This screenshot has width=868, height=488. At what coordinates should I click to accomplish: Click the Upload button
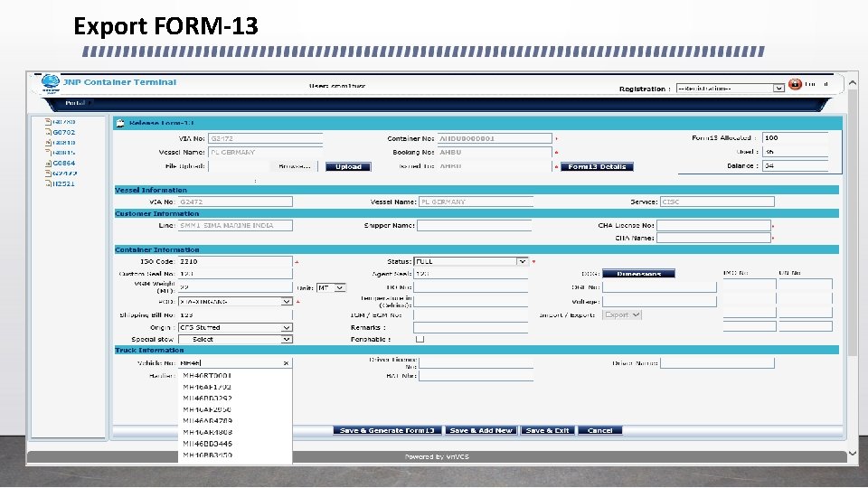(348, 166)
